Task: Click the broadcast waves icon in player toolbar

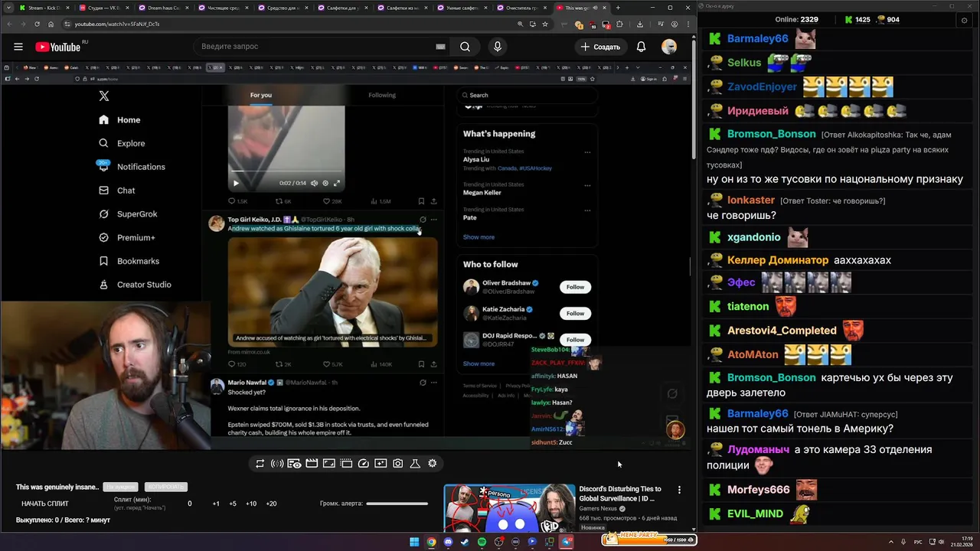Action: (x=277, y=464)
